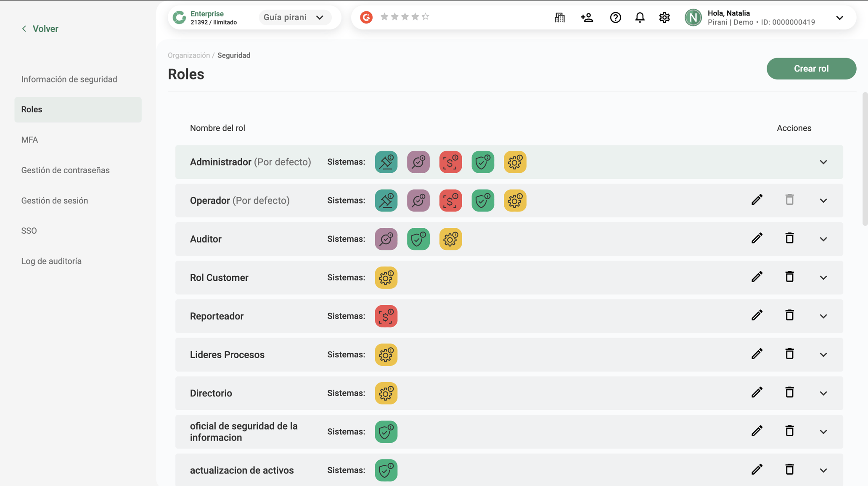This screenshot has width=868, height=486.
Task: Expand the Administrador role row
Action: tap(823, 162)
